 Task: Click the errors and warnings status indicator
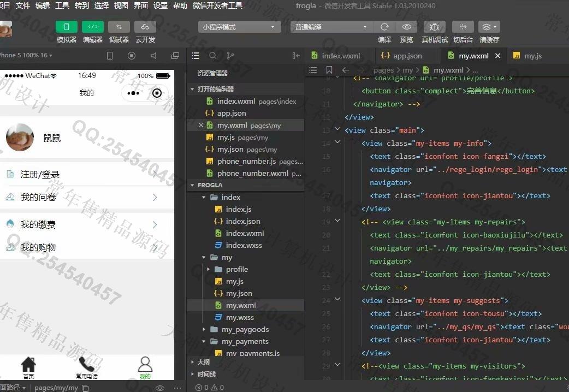coord(210,388)
